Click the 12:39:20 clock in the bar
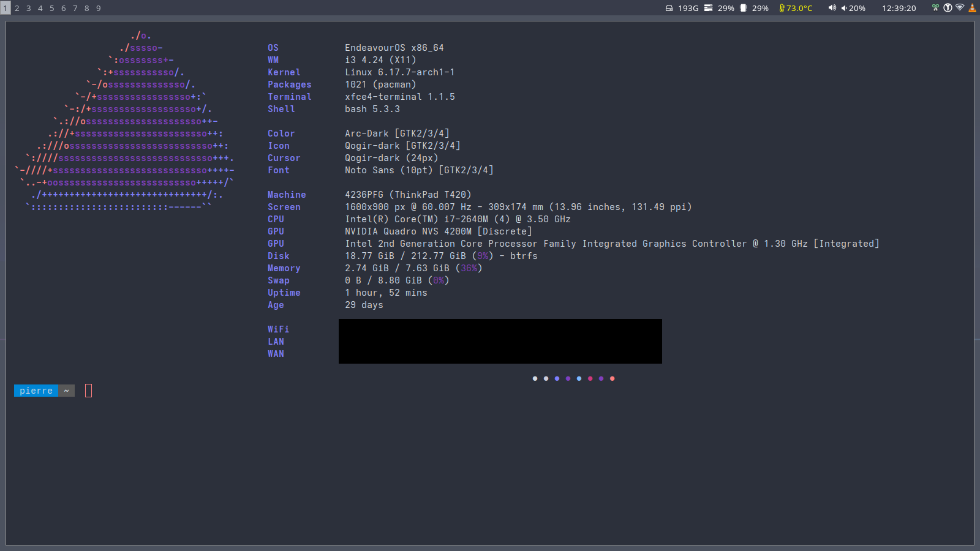Image resolution: width=980 pixels, height=551 pixels. click(899, 8)
